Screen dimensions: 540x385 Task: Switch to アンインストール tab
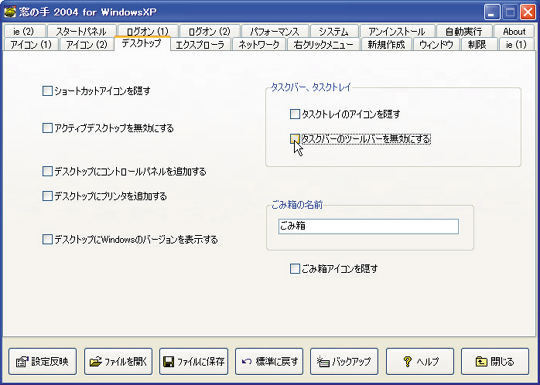coord(397,32)
